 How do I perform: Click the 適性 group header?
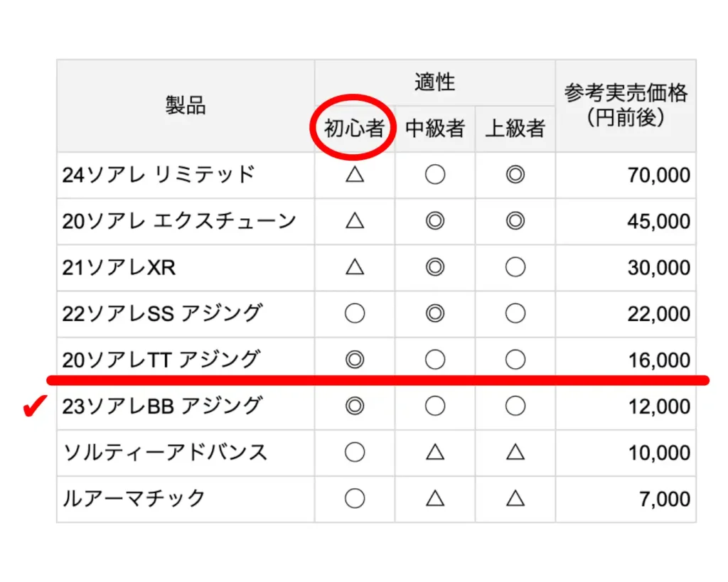tap(434, 82)
